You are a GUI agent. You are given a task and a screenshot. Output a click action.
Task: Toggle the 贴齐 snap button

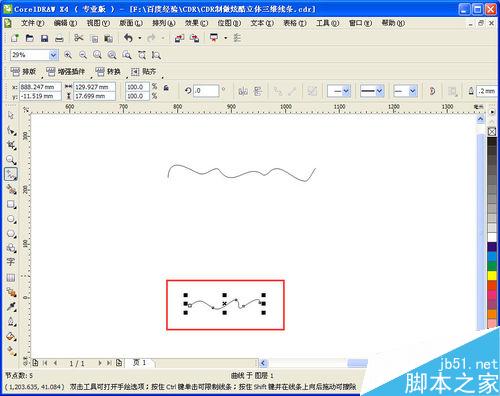point(143,71)
